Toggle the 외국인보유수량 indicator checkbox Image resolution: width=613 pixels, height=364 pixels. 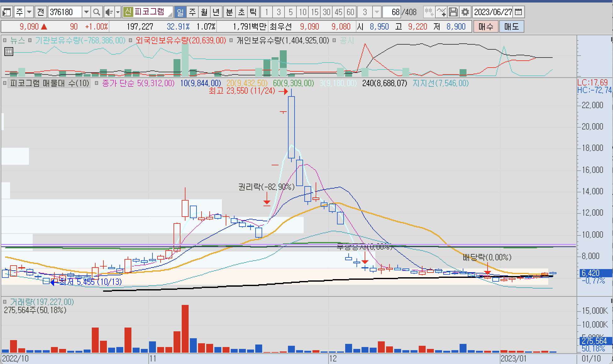click(x=130, y=41)
